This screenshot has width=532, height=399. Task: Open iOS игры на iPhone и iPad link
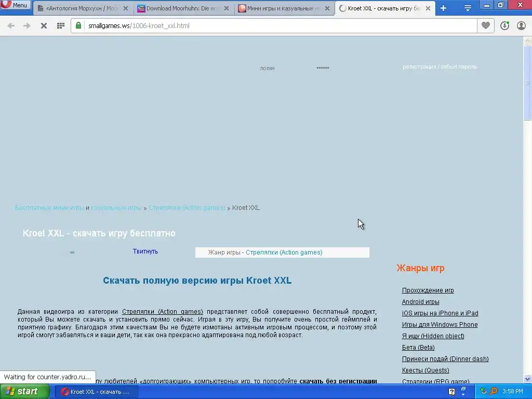(440, 313)
